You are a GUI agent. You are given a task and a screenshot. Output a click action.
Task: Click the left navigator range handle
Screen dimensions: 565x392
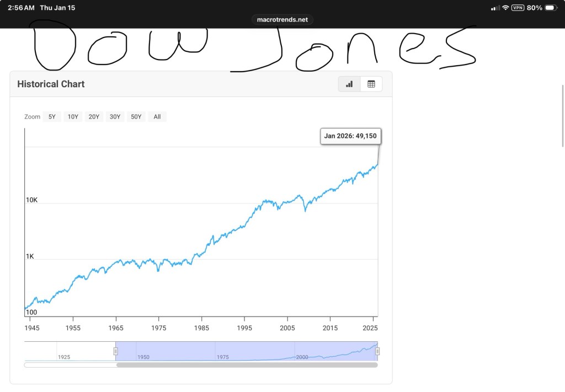(x=116, y=351)
